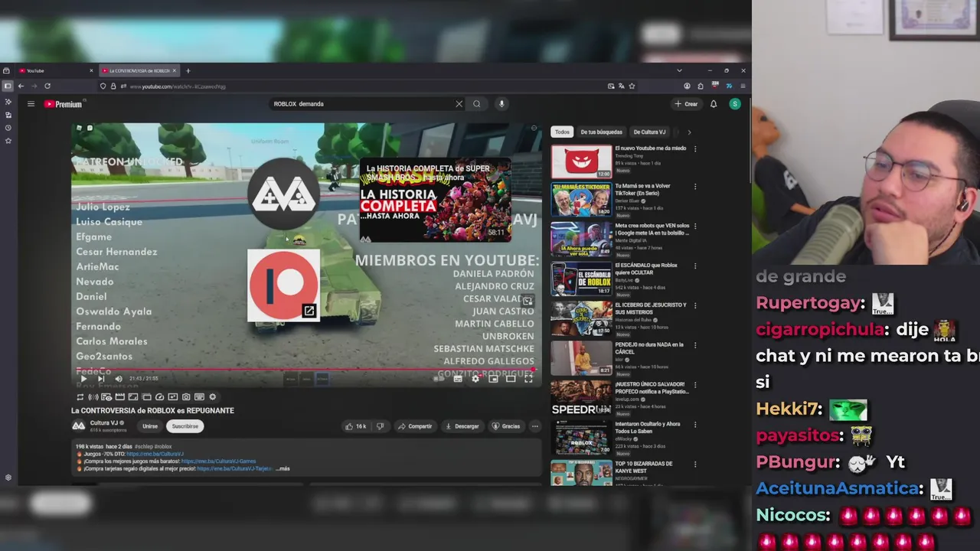Click the Crear button
The height and width of the screenshot is (551, 980).
[686, 104]
